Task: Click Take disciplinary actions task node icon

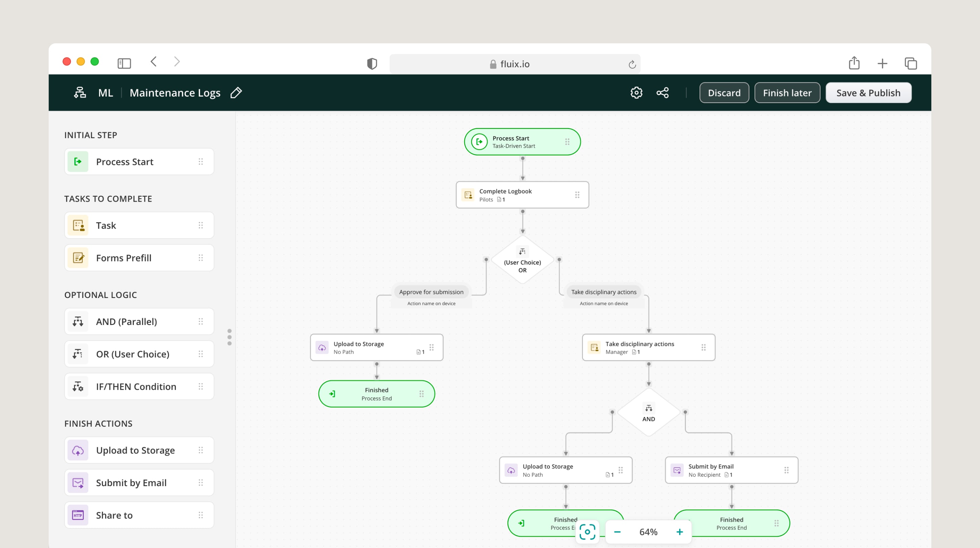Action: [594, 347]
